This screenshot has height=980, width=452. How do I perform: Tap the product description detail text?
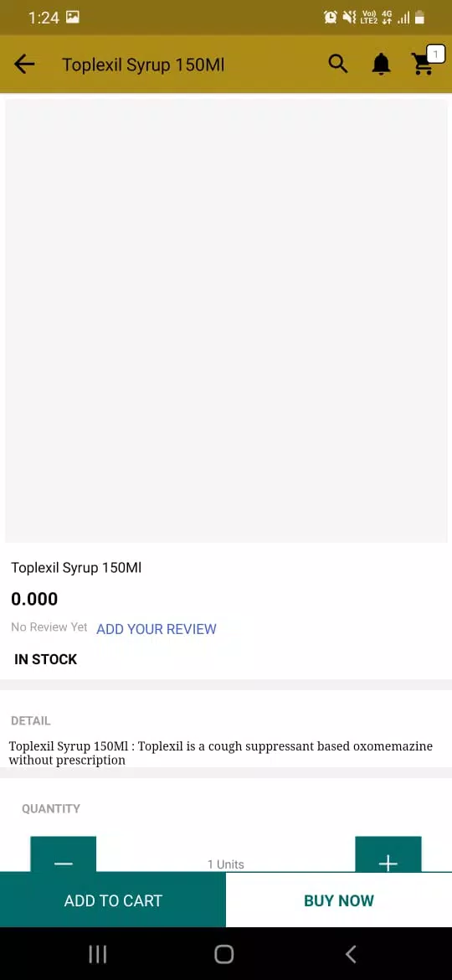point(220,753)
